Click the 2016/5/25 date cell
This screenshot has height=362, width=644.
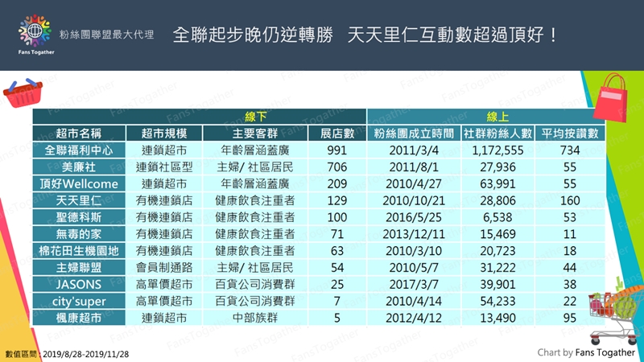point(414,217)
